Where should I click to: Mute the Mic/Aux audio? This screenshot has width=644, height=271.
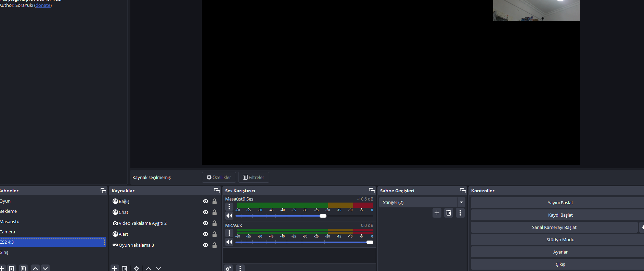229,242
